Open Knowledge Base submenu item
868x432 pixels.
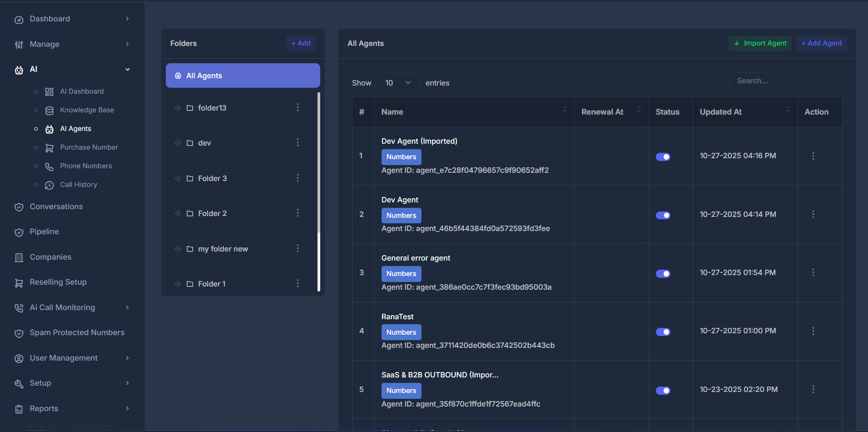tap(87, 110)
